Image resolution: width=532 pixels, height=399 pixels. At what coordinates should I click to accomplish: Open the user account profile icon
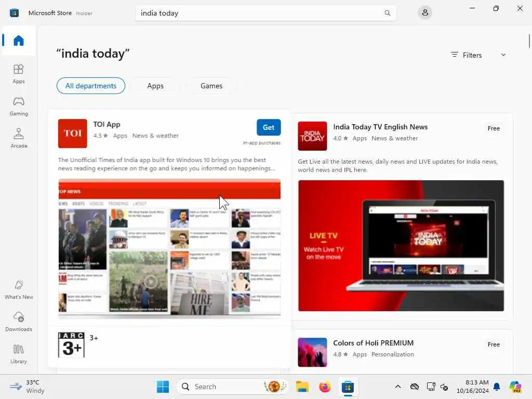425,13
